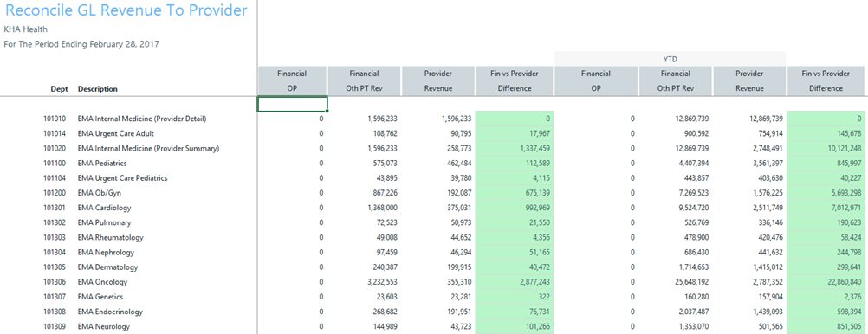Click dept 101303
The width and height of the screenshot is (868, 334).
click(x=55, y=238)
